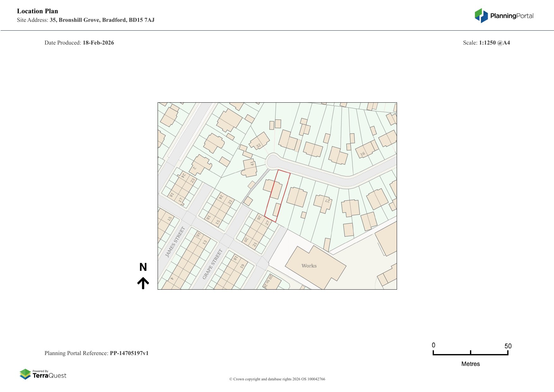Click the 50 label on scale bar
The height and width of the screenshot is (392, 554).
(508, 346)
